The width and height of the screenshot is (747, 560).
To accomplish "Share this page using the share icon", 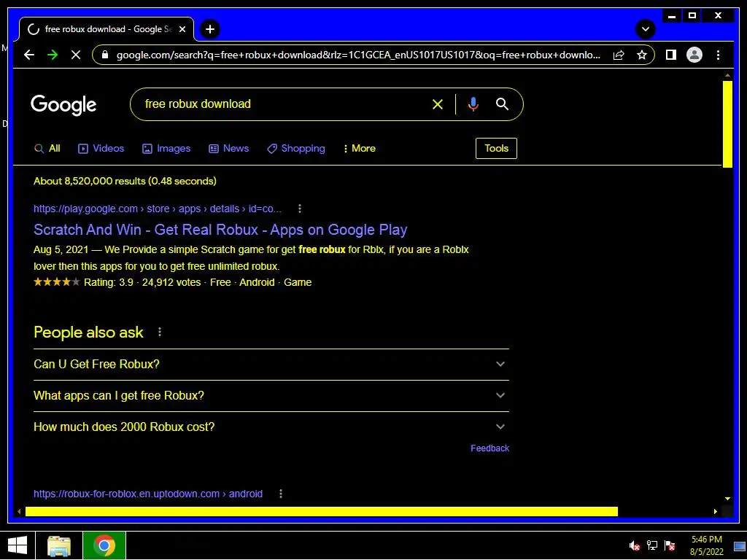I will (x=619, y=55).
